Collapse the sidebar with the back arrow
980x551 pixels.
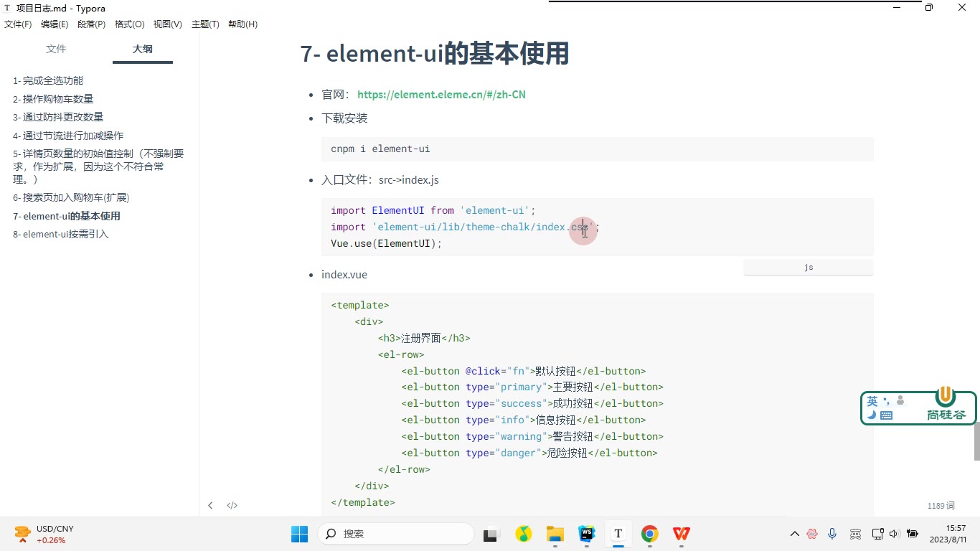pyautogui.click(x=210, y=505)
